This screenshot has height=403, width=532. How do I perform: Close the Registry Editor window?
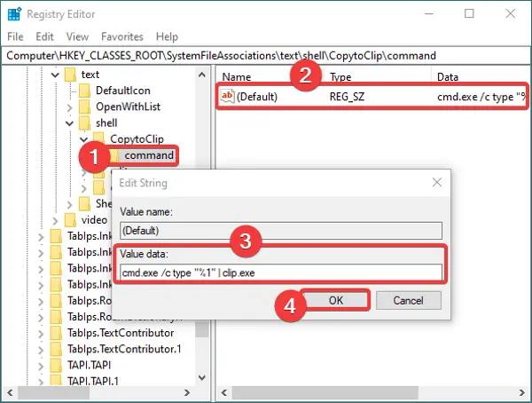point(511,13)
